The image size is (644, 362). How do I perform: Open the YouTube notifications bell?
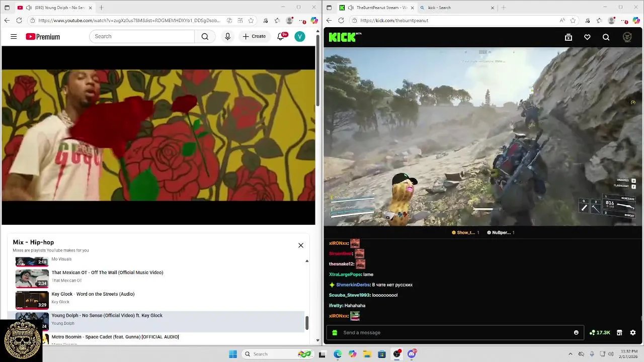281,36
